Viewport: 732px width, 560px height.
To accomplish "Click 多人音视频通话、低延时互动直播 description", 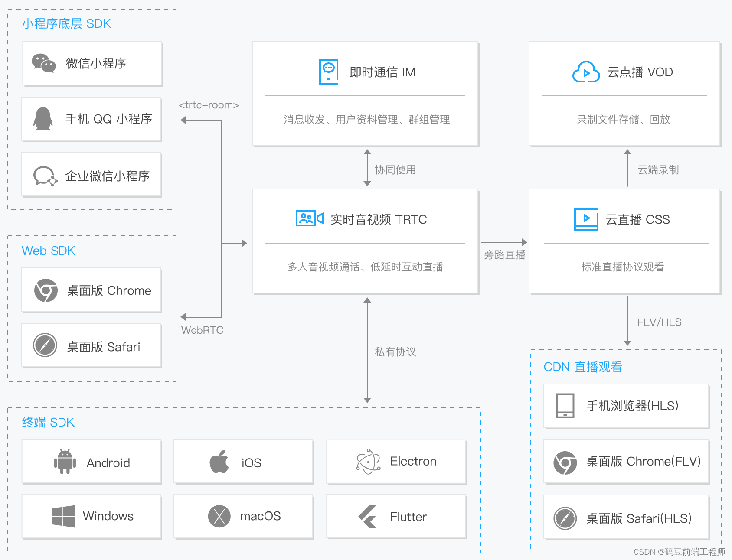I will click(365, 267).
